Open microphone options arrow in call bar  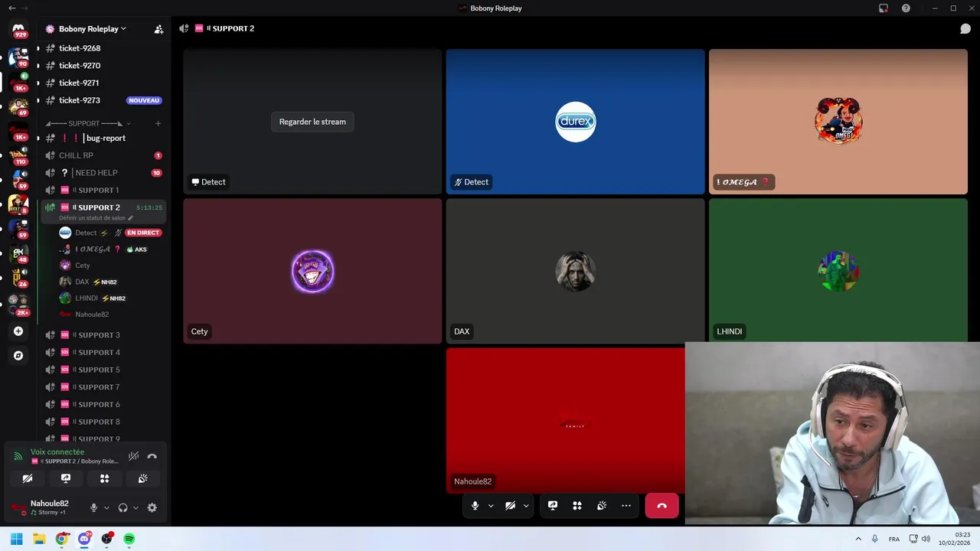(491, 506)
